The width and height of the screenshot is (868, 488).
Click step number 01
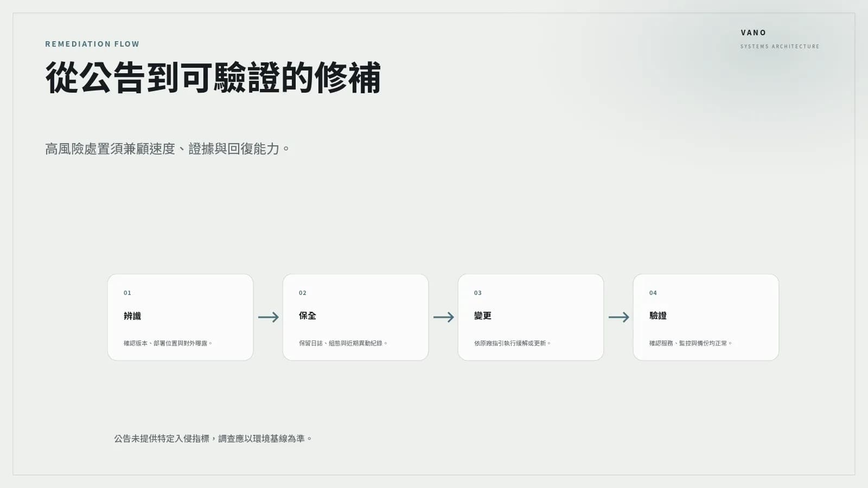pyautogui.click(x=127, y=293)
